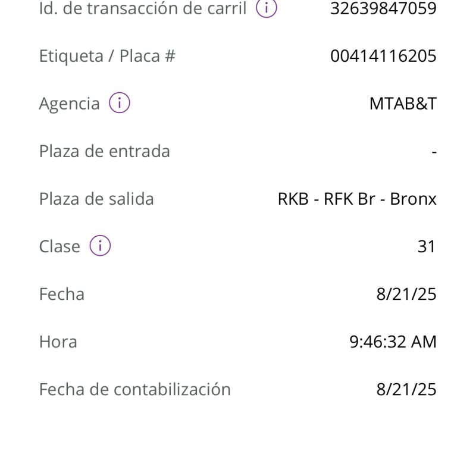The height and width of the screenshot is (476, 476).
Task: Select the RKB - RFK Br - Bronx value
Action: 357,199
